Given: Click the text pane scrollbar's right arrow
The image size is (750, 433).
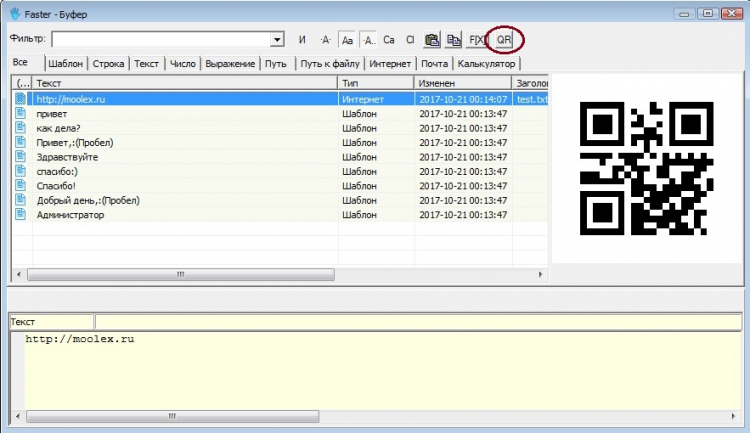Looking at the screenshot, I should [x=733, y=416].
